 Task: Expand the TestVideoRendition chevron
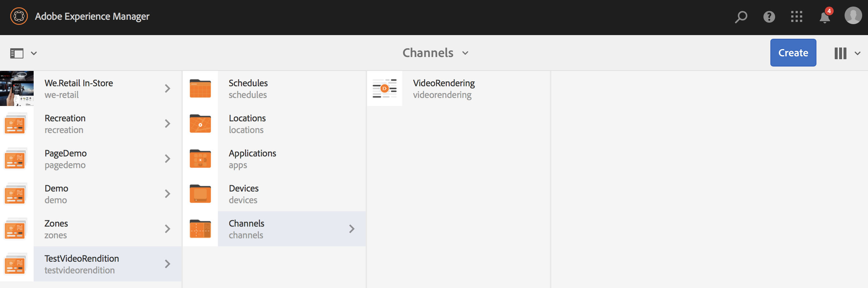[x=167, y=264]
